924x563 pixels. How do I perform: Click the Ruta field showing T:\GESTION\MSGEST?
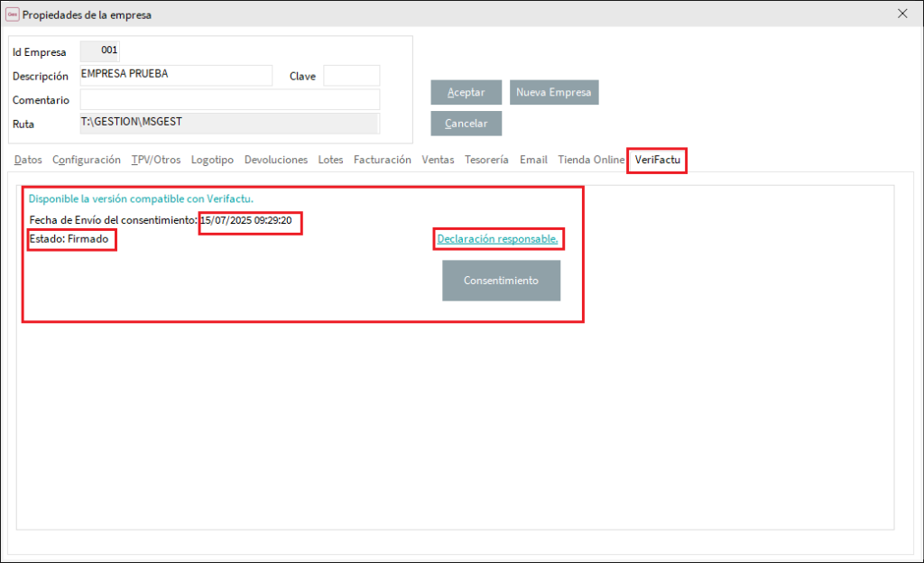coord(230,124)
